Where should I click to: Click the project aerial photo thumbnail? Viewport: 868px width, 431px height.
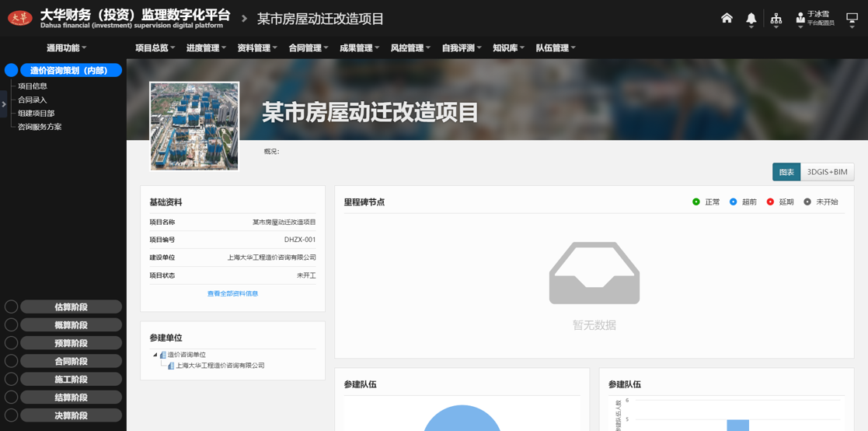[194, 126]
